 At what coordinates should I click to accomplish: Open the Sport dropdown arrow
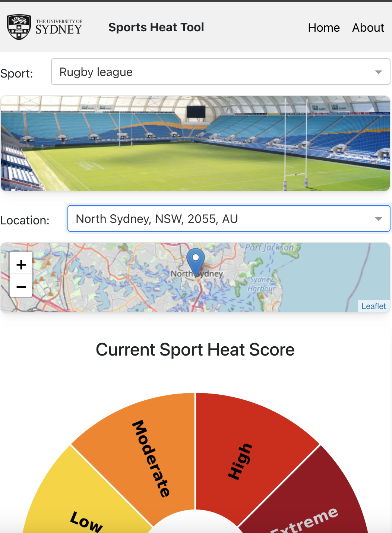click(x=379, y=72)
